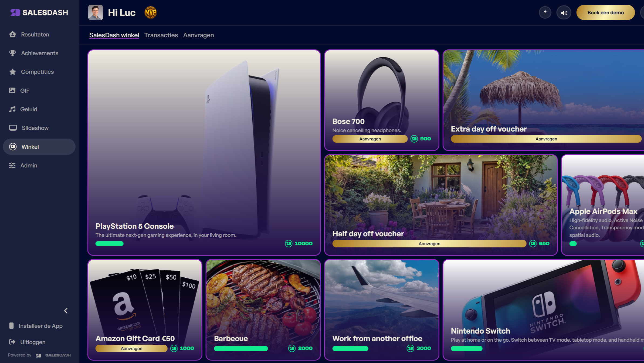Click the Achievements trophy icon

[12, 53]
